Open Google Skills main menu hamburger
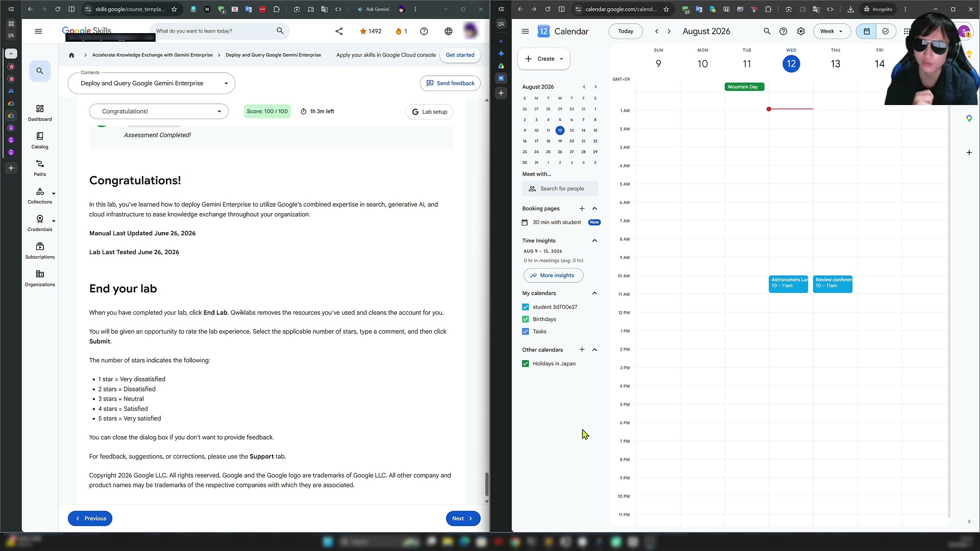This screenshot has width=980, height=551. (x=38, y=31)
